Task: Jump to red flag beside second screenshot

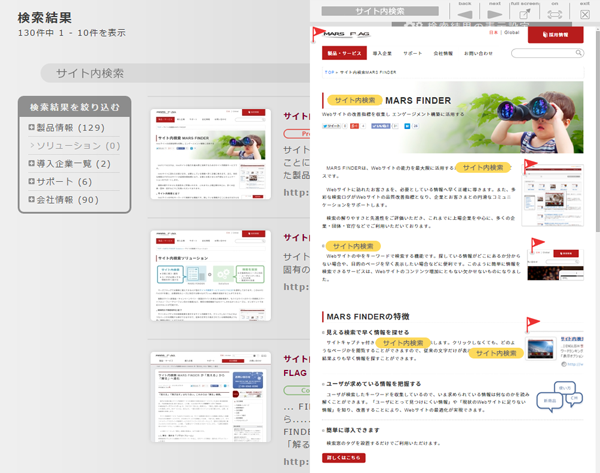Action: 537,244
